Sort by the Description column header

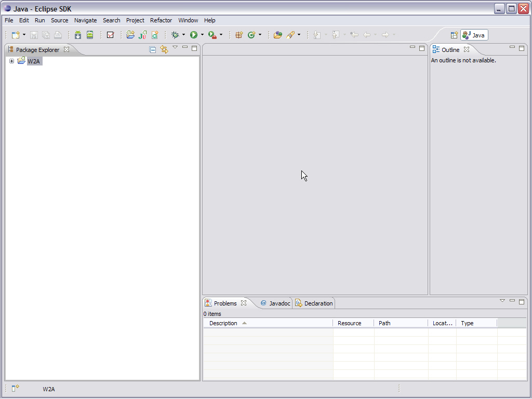pyautogui.click(x=268, y=323)
